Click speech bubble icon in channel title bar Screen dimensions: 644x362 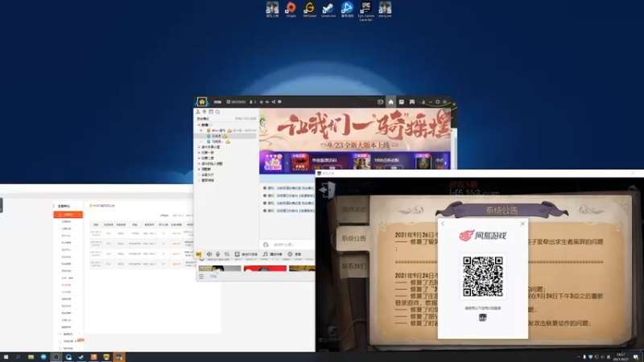click(279, 102)
